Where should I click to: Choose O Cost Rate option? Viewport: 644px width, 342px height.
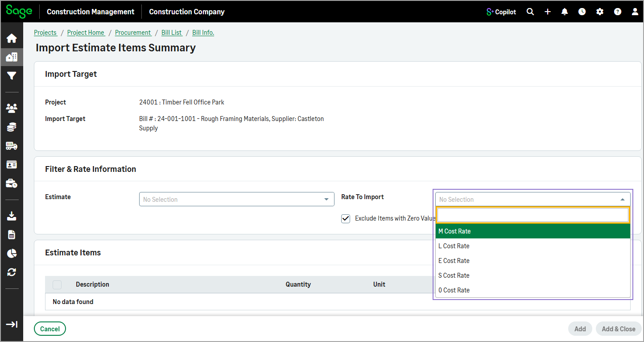[x=533, y=290]
